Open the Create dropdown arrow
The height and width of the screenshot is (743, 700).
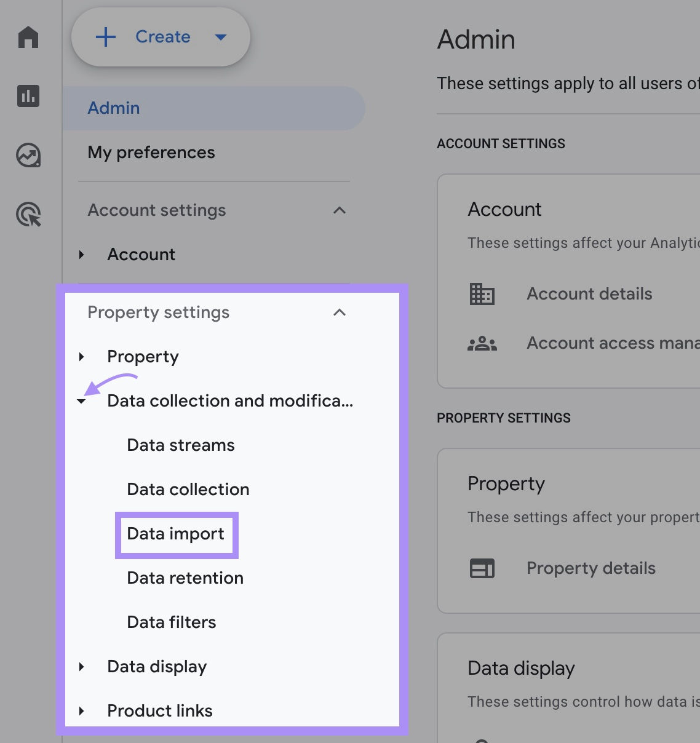[x=221, y=37]
